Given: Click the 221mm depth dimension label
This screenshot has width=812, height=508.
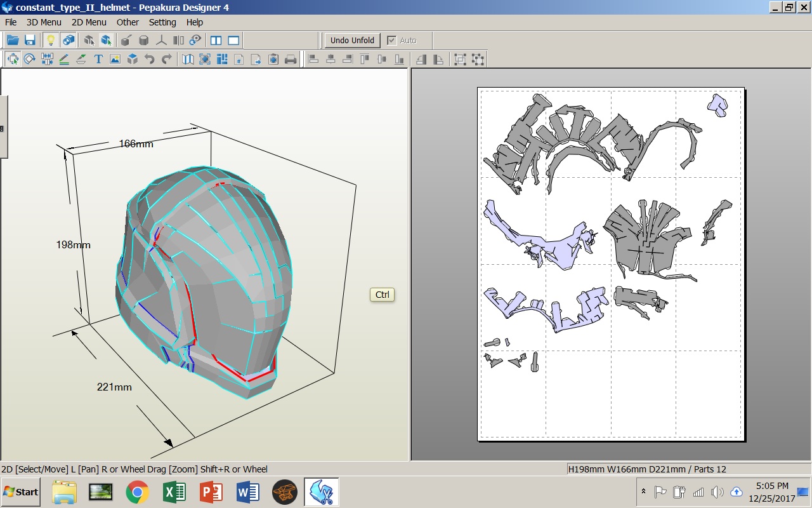Looking at the screenshot, I should tap(114, 387).
